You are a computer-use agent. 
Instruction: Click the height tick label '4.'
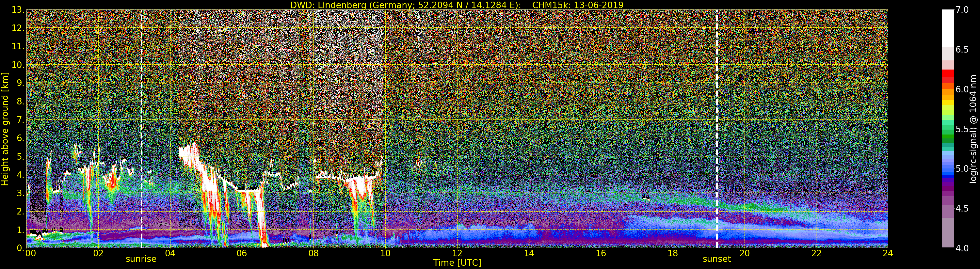click(x=20, y=175)
